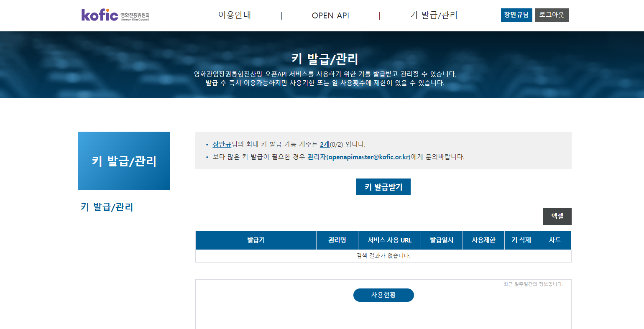Image resolution: width=644 pixels, height=329 pixels.
Task: Click the 검색 결과가 없습니다 table row
Action: [383, 256]
